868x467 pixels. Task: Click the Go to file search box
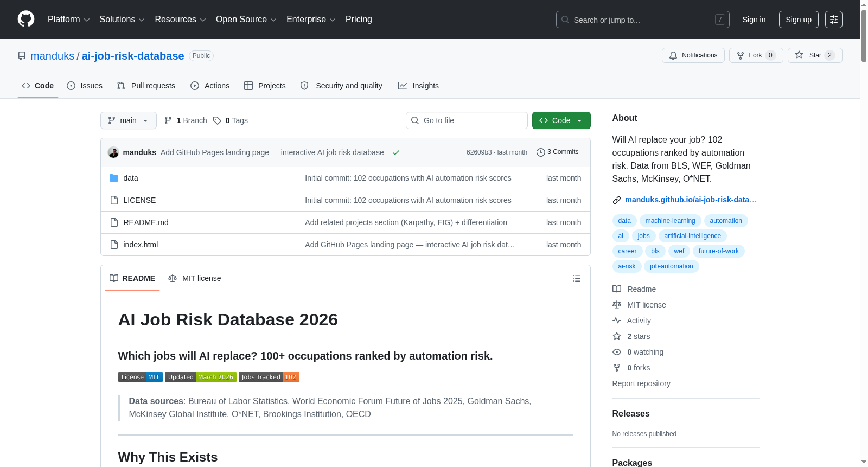tap(467, 120)
